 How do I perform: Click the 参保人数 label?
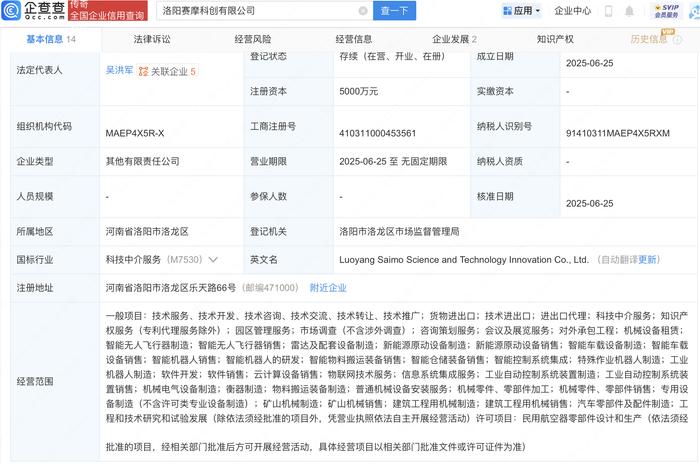pyautogui.click(x=268, y=196)
